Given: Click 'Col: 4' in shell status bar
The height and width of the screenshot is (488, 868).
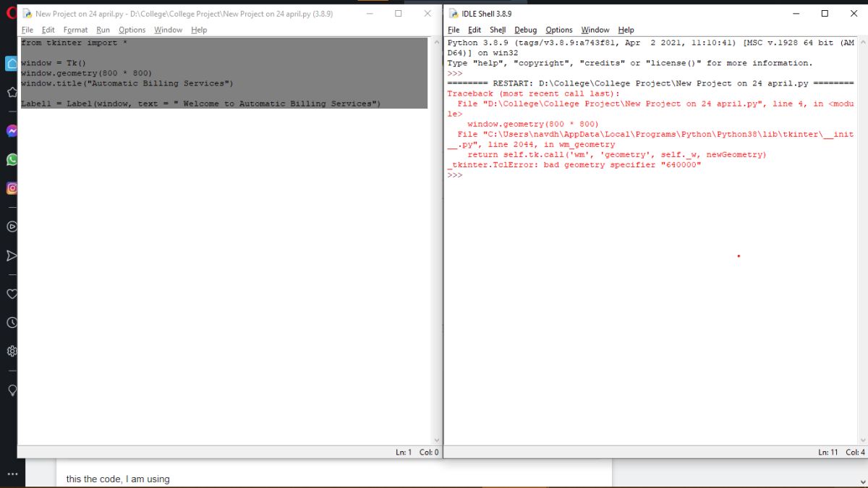Looking at the screenshot, I should [855, 453].
